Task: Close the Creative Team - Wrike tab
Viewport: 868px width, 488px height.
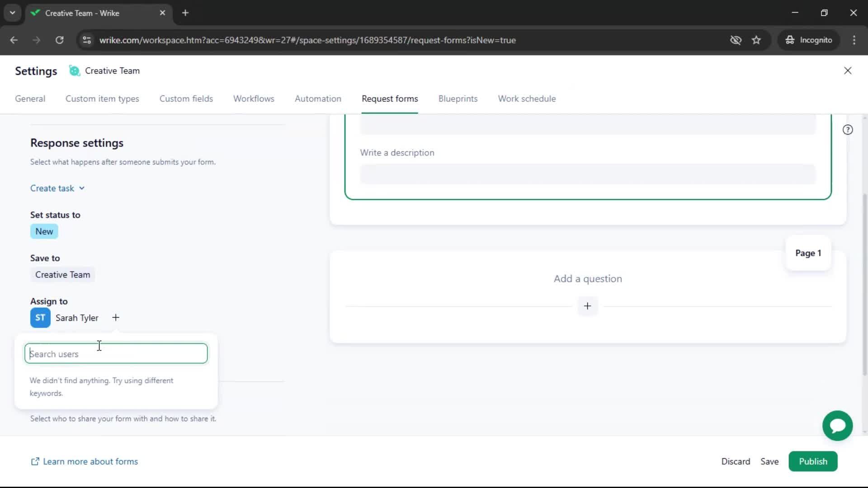Action: [x=162, y=13]
